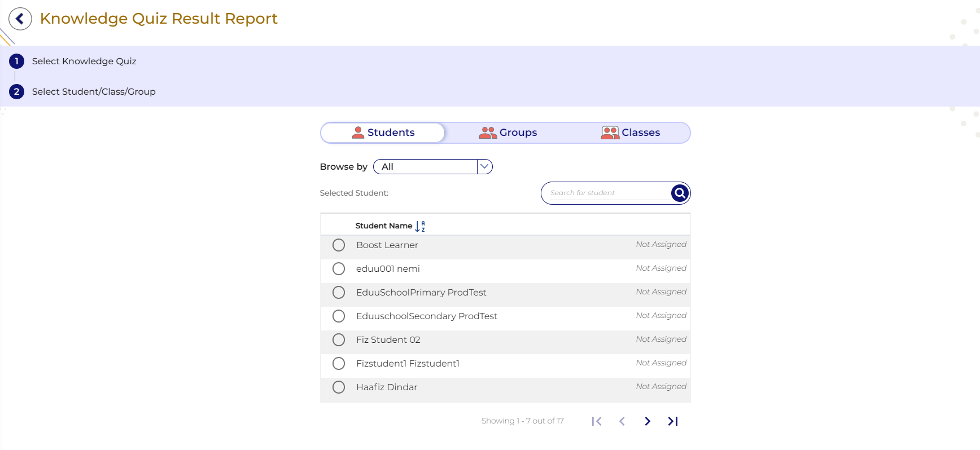Switch to the Groups tab
This screenshot has height=450, width=980.
[x=508, y=133]
